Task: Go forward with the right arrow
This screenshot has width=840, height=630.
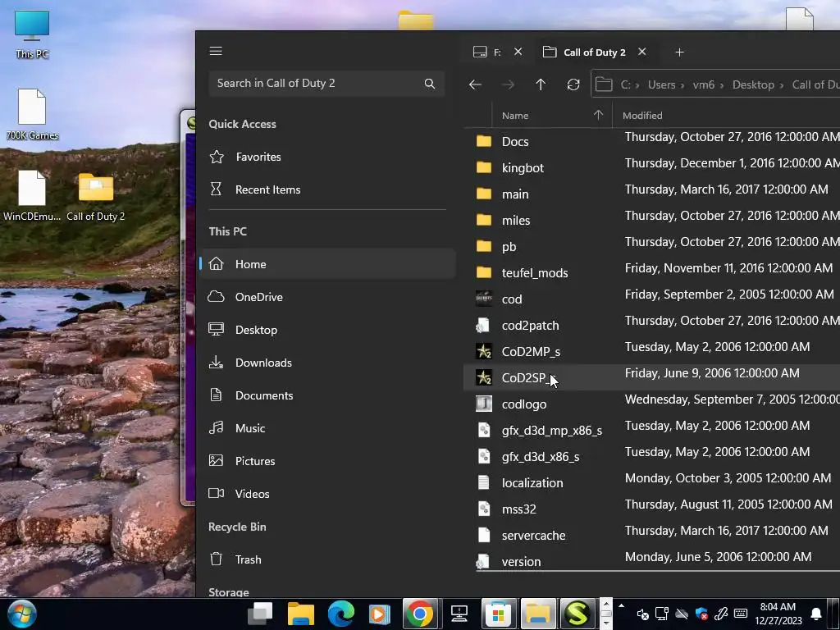Action: coord(508,84)
